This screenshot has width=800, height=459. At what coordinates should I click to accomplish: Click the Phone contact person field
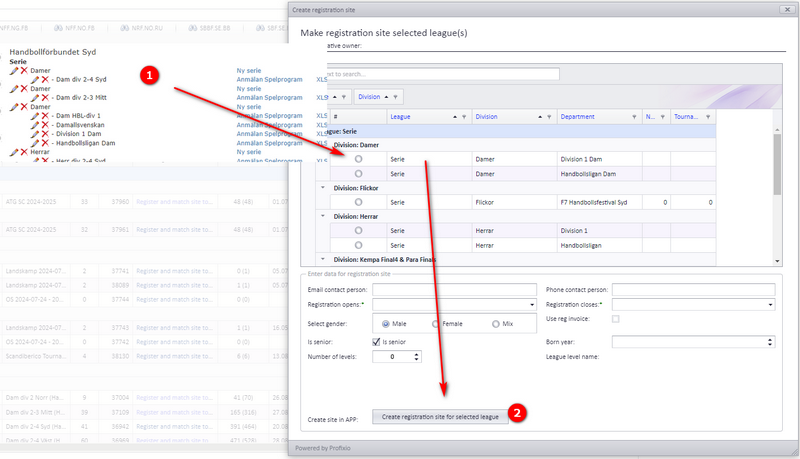pyautogui.click(x=693, y=290)
